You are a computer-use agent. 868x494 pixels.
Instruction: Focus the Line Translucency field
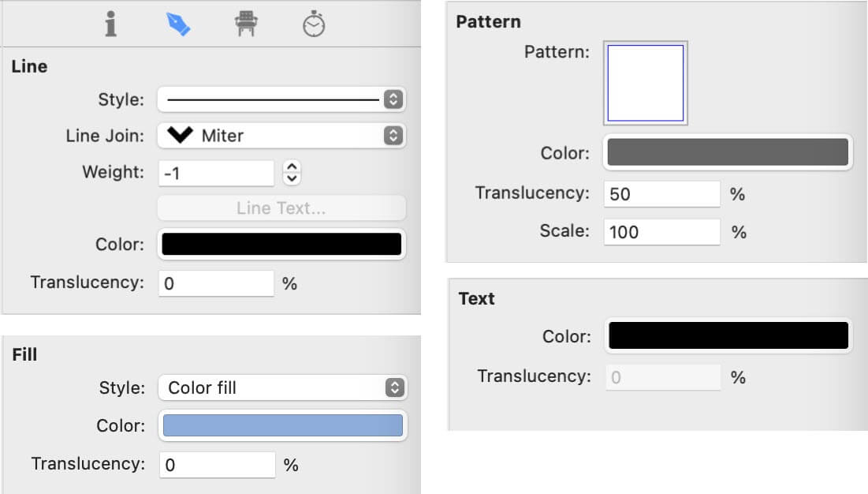click(216, 283)
